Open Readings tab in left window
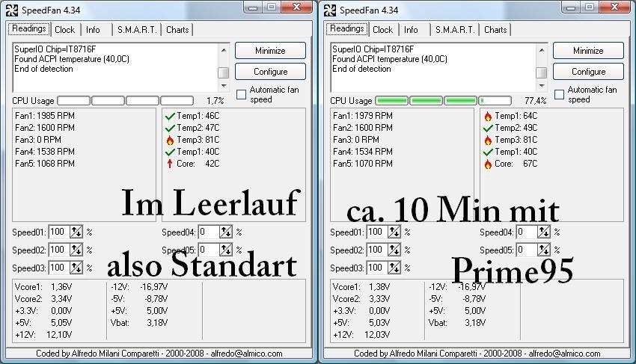This screenshot has height=364, width=636. pos(28,29)
